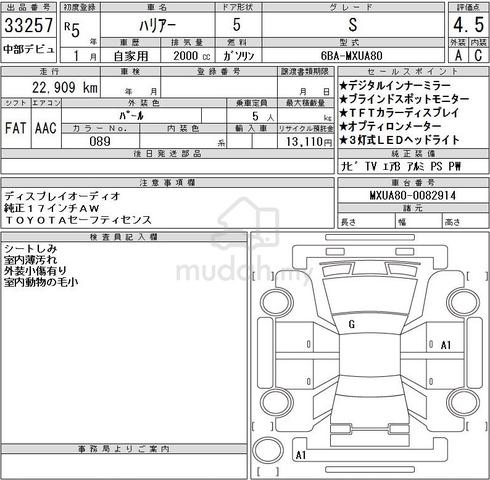Click car name ハリアー
The width and height of the screenshot is (490, 480).
click(157, 26)
